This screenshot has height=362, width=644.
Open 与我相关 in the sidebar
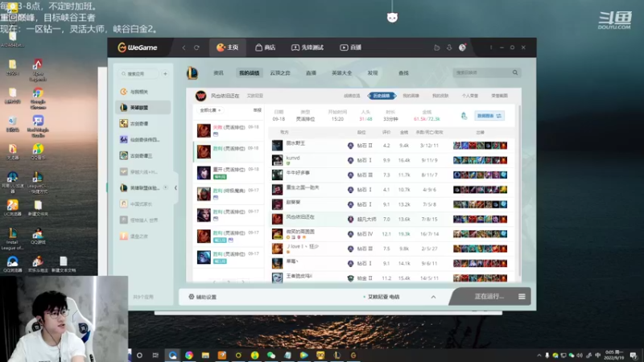coord(143,92)
